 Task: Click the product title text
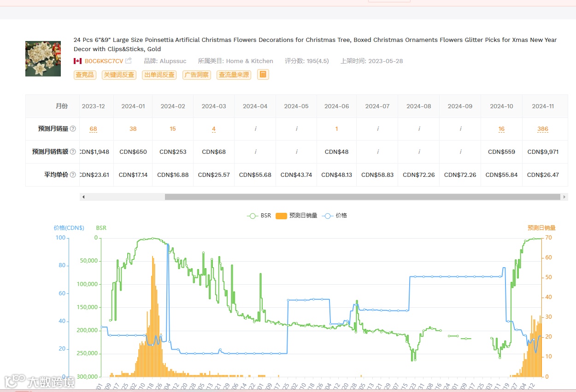315,44
